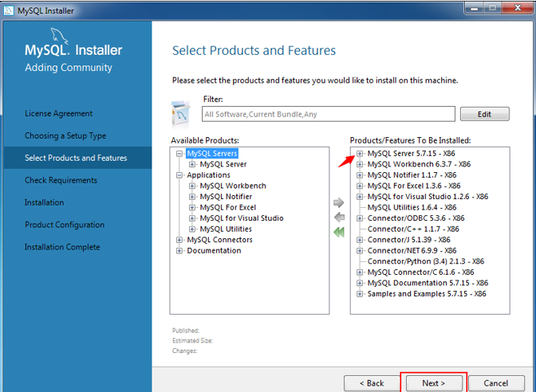Click the left arrow remove-product icon
Screen dimensions: 536x392
pyautogui.click(x=339, y=218)
